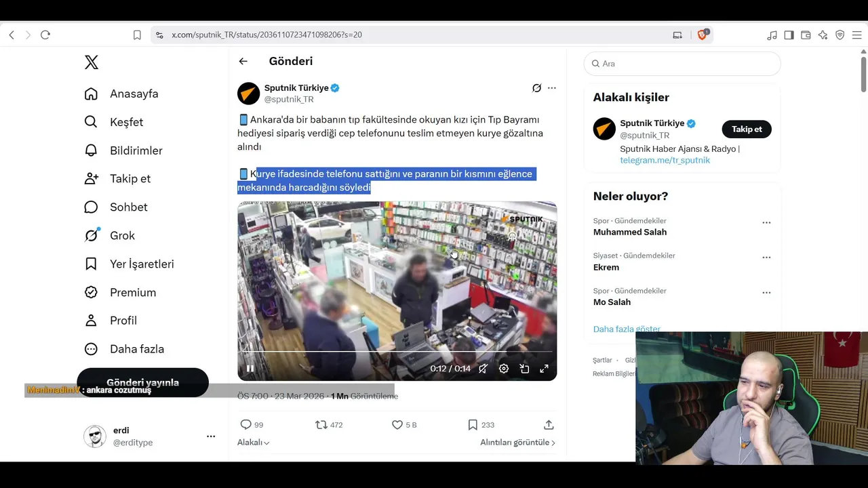Open video settings gear icon
Screen dimensions: 868x488
click(x=504, y=369)
